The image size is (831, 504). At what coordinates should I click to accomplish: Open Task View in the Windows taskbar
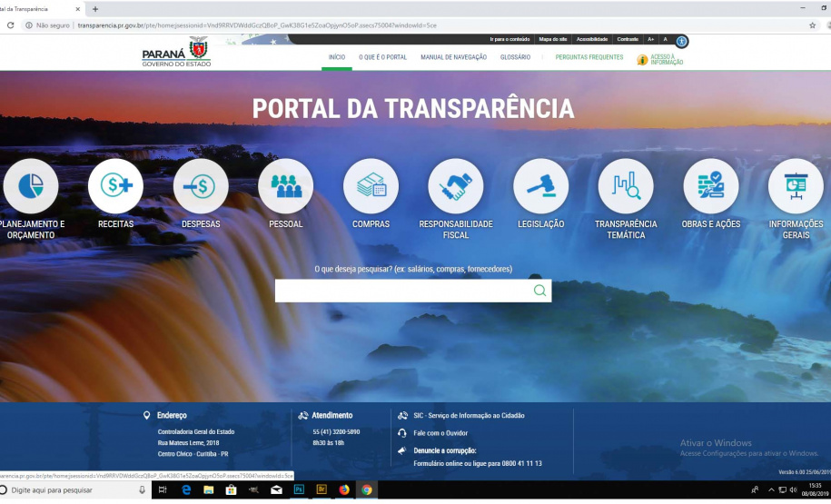coord(163,489)
